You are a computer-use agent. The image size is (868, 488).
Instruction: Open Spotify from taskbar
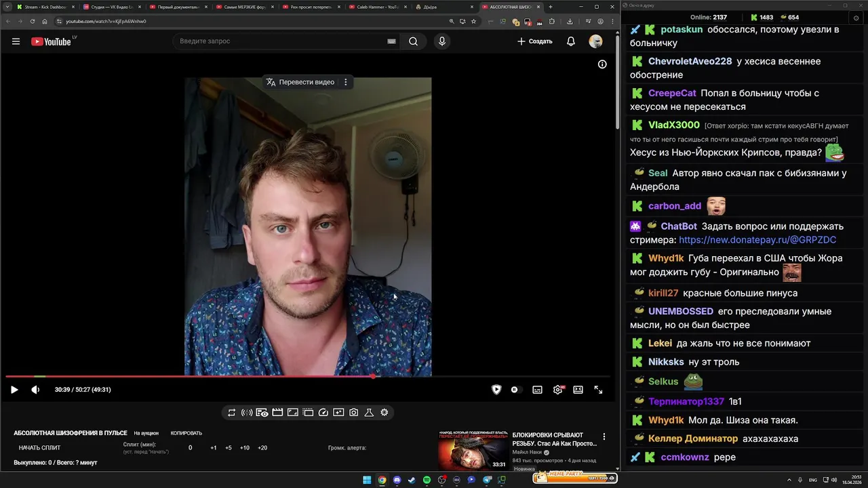pyautogui.click(x=427, y=480)
